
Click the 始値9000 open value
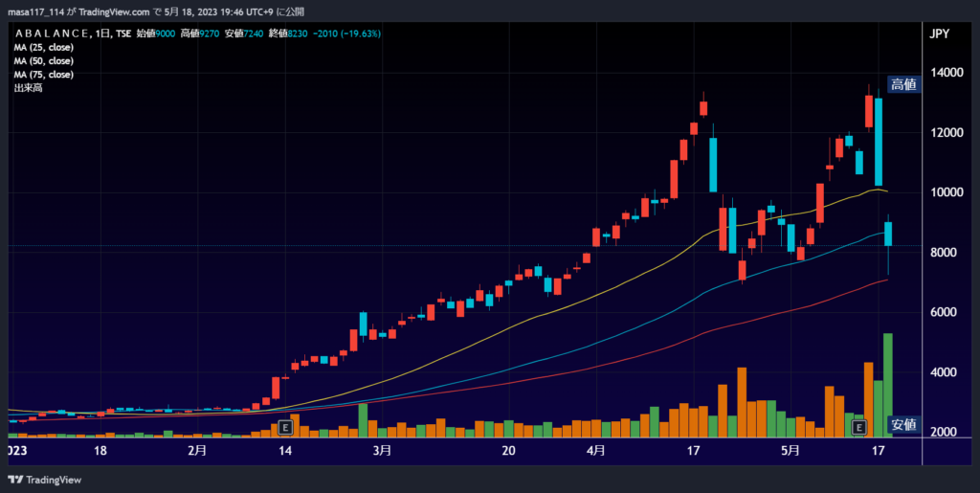click(156, 34)
